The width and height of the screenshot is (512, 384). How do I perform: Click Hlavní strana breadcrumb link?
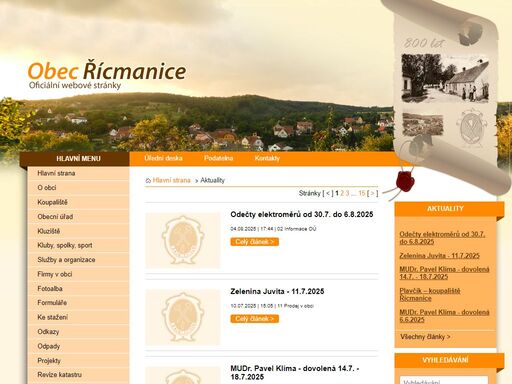(171, 180)
